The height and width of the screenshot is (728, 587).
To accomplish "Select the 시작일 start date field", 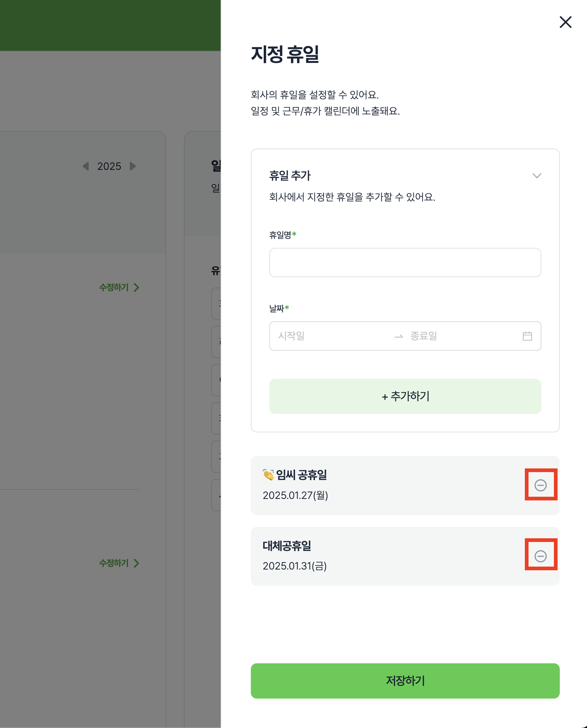I will pyautogui.click(x=331, y=336).
